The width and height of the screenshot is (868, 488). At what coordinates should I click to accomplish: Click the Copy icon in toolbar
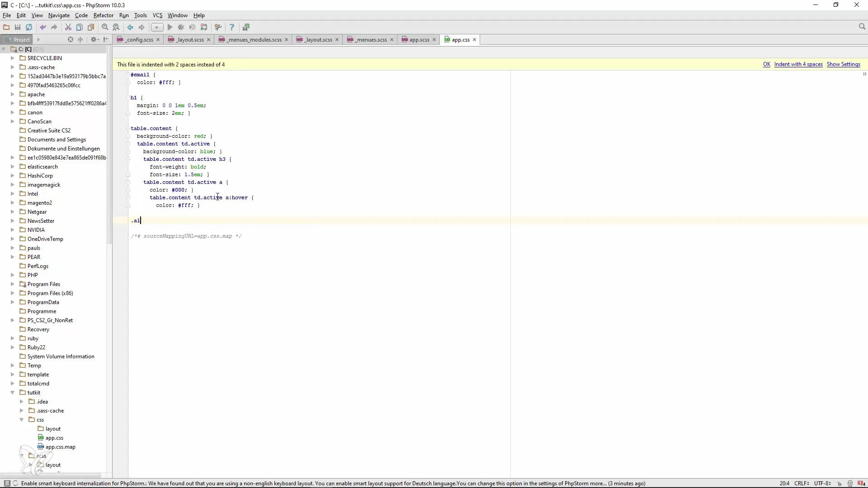(80, 27)
